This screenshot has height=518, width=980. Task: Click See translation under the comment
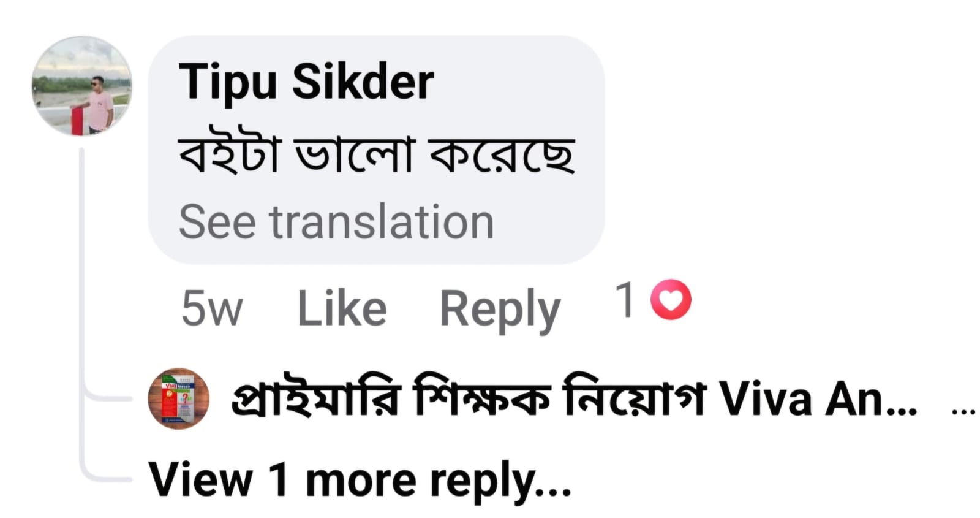pos(336,222)
